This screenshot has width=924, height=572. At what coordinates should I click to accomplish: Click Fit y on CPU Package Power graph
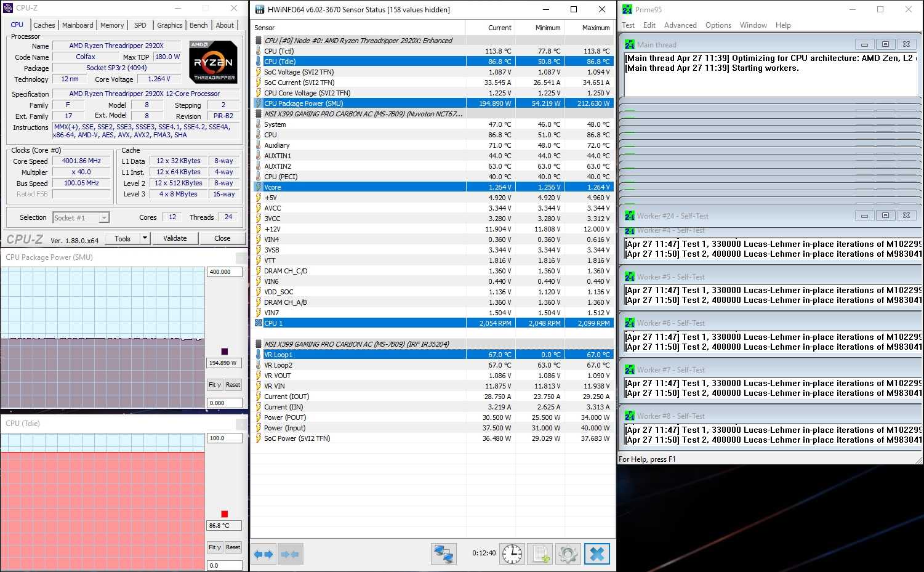click(214, 385)
